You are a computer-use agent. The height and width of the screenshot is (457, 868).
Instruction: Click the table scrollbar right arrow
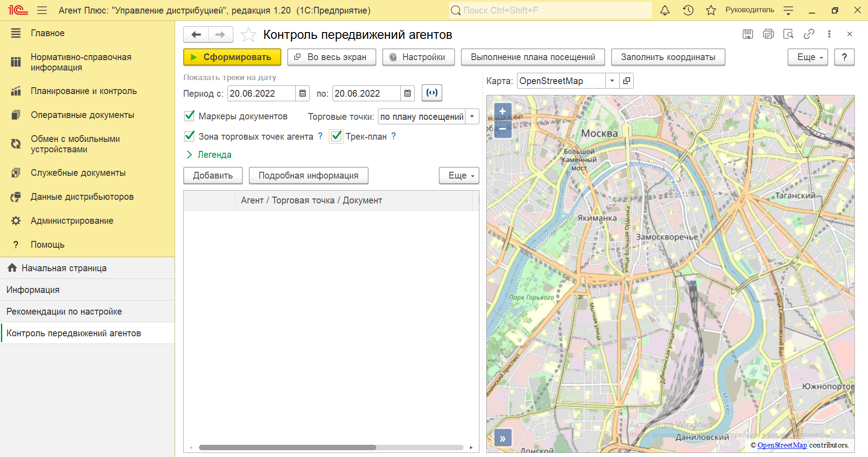(471, 448)
